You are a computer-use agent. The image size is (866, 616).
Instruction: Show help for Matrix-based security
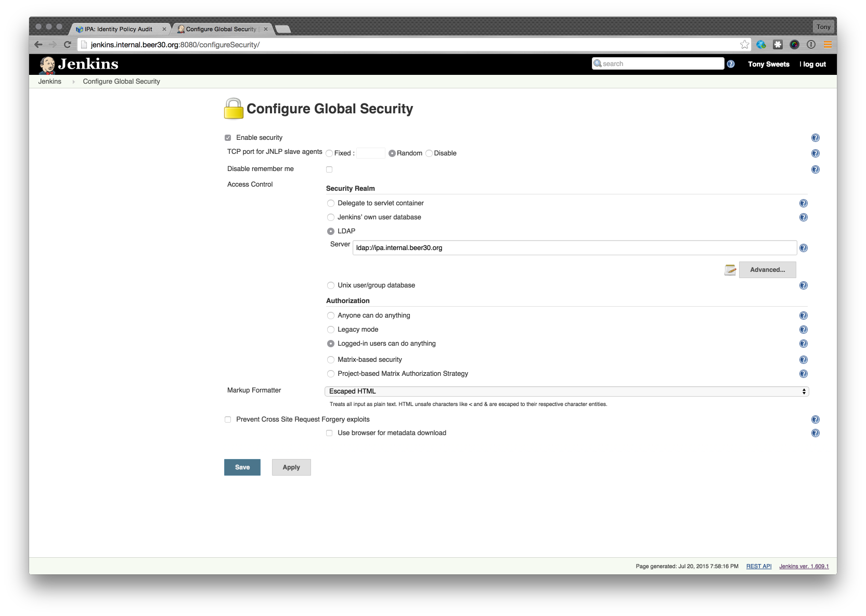coord(803,360)
